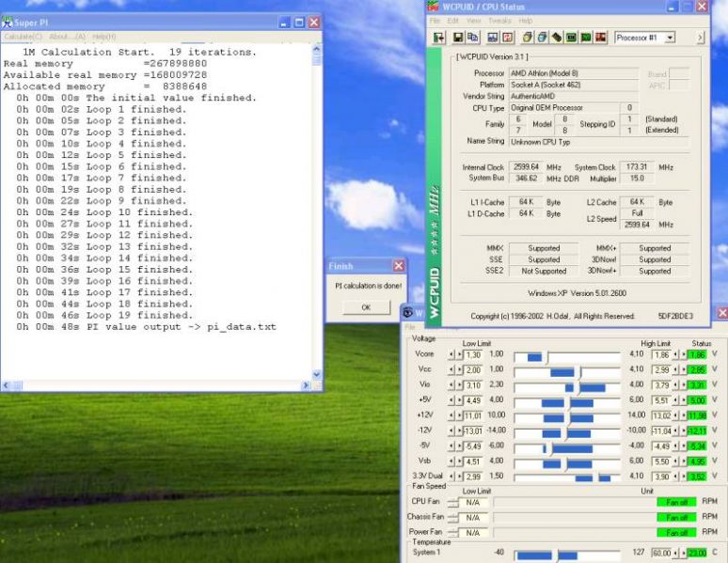Click Super PI horizontal scrollbar right arrow
Screen dimensions: 728x563
[x=306, y=385]
